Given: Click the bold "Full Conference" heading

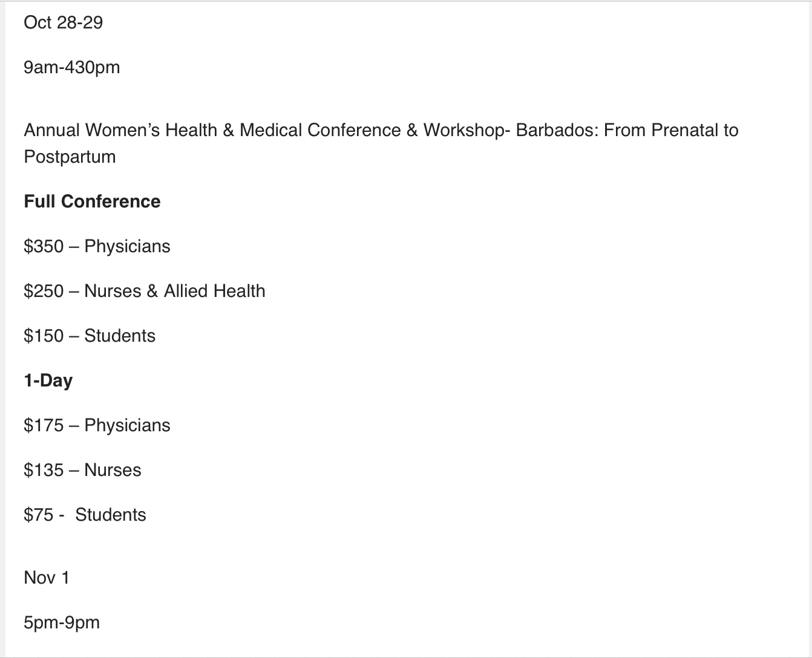Looking at the screenshot, I should [92, 202].
